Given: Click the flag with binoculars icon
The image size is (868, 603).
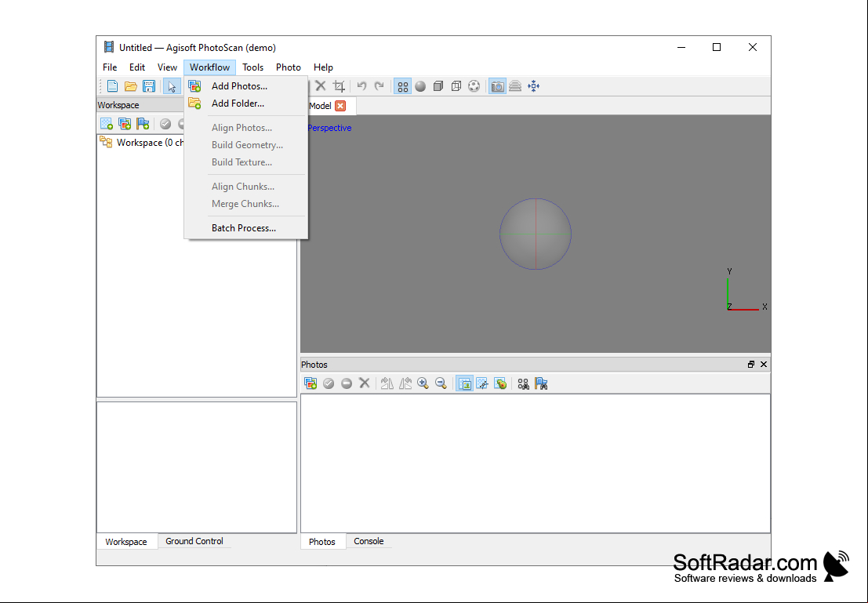Looking at the screenshot, I should click(541, 383).
